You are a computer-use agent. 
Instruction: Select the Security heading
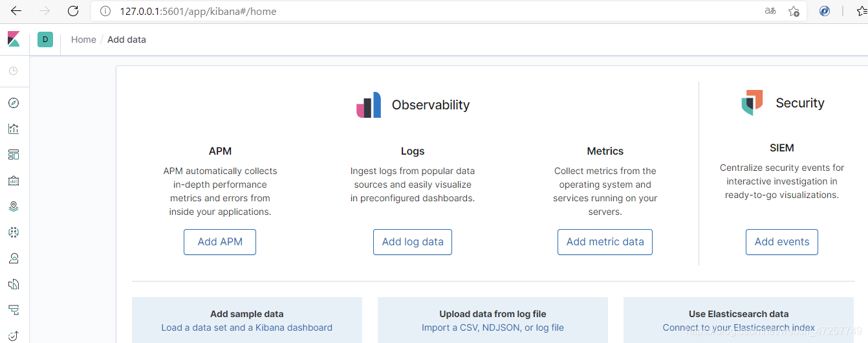click(800, 103)
